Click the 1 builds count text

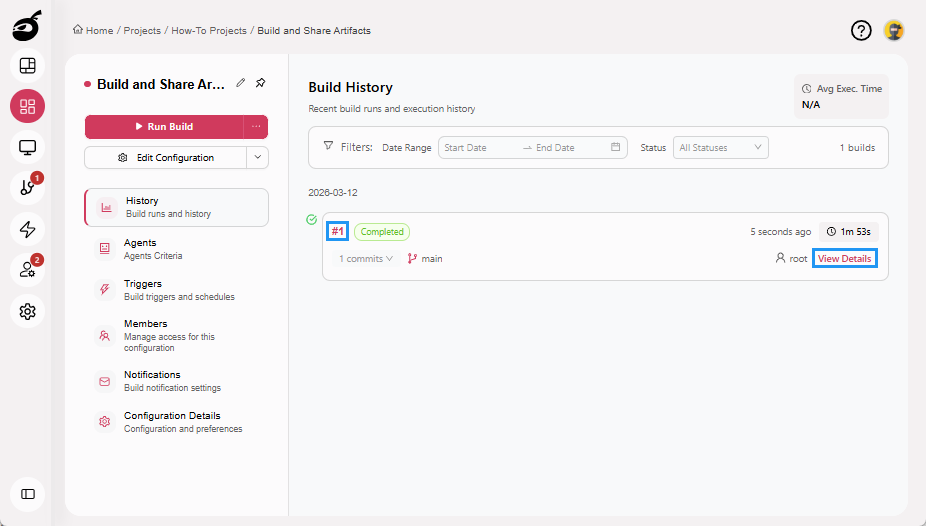click(857, 148)
